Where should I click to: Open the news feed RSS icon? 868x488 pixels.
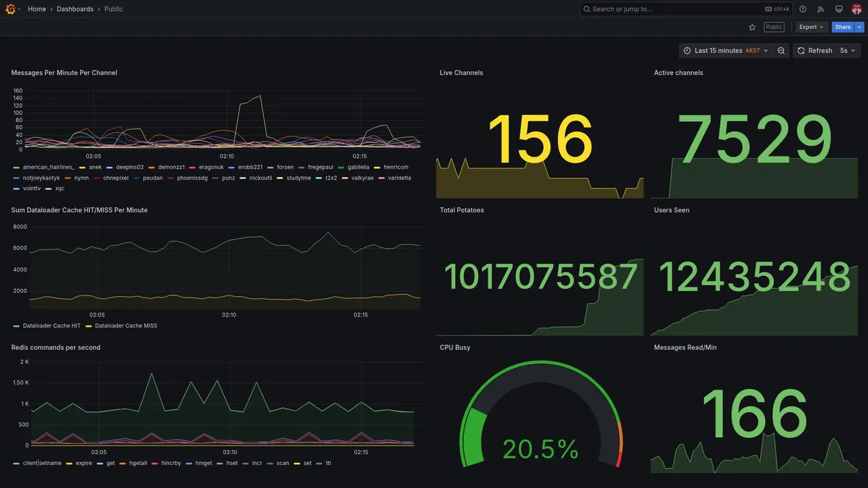tap(821, 9)
